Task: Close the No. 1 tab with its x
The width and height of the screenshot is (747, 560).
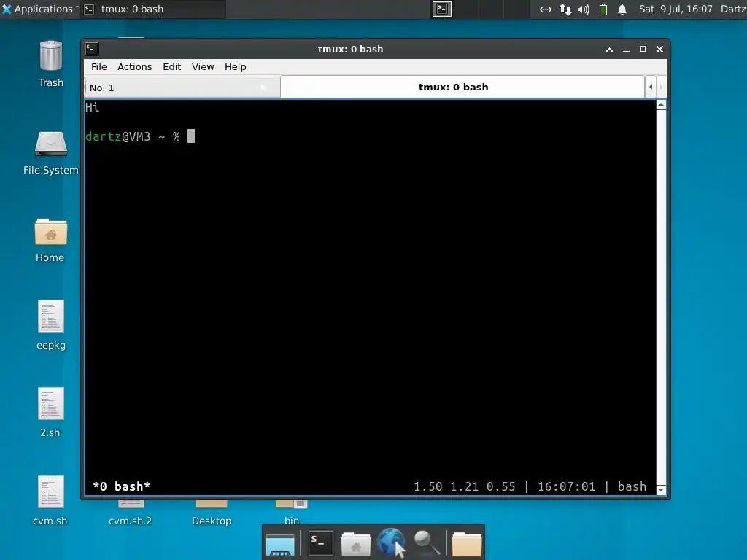Action: point(263,87)
